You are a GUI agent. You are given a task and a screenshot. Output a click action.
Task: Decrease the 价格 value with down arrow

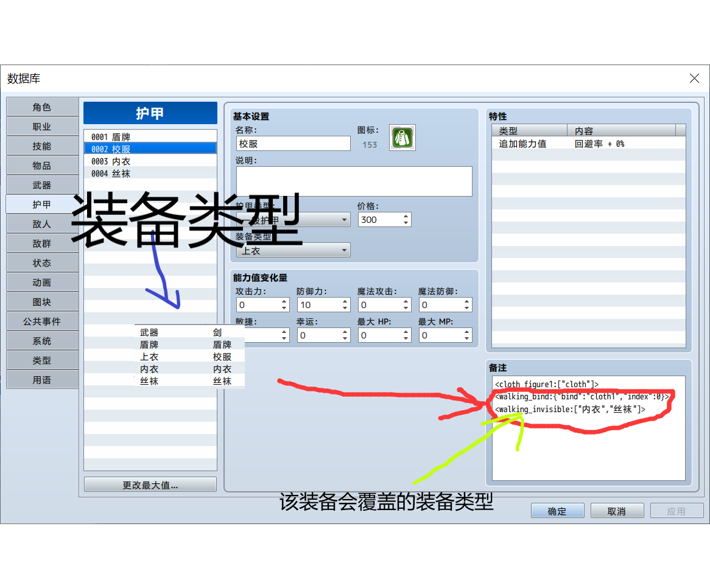[x=406, y=223]
